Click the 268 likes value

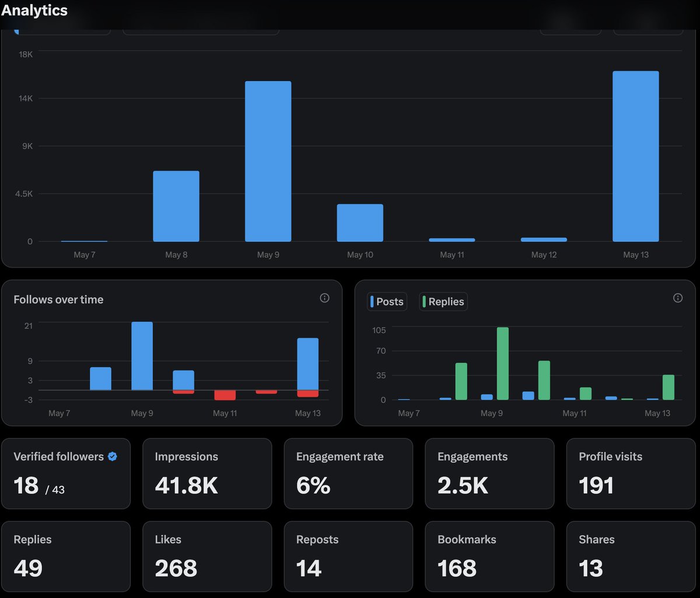pos(176,568)
